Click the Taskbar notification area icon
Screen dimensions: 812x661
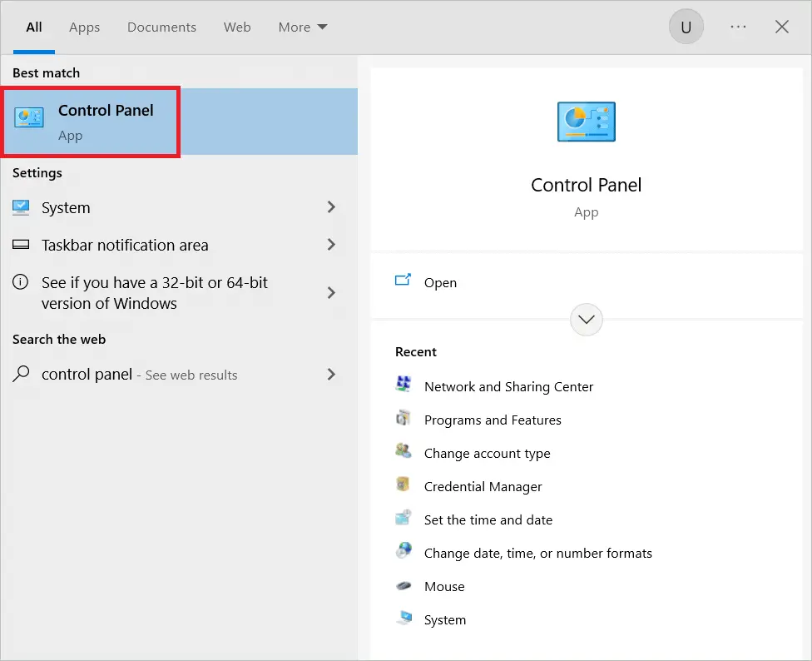pyautogui.click(x=21, y=245)
